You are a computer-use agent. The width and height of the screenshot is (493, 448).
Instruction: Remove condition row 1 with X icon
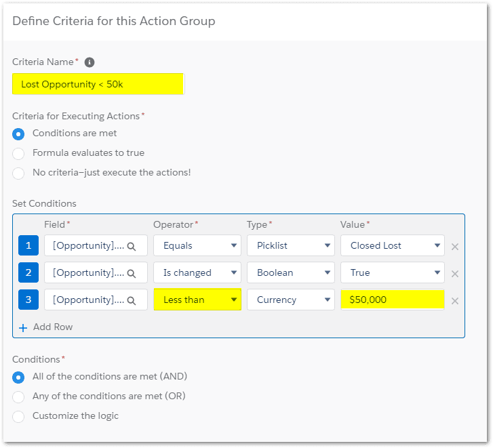coord(455,247)
